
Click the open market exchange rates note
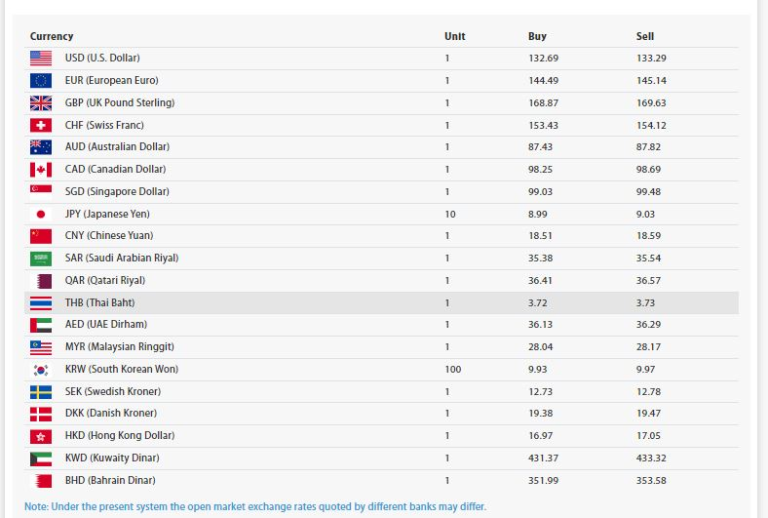pyautogui.click(x=255, y=506)
